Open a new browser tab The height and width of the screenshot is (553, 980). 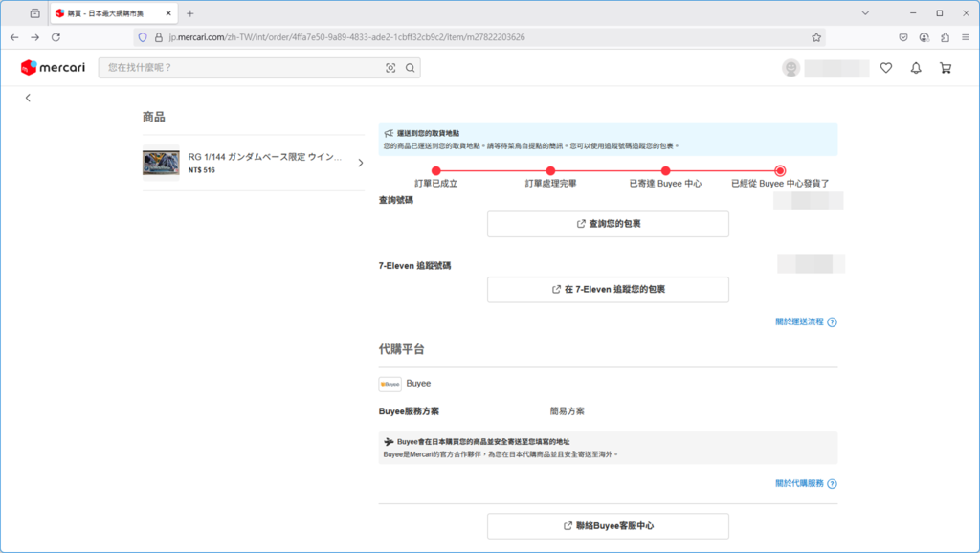(x=190, y=13)
